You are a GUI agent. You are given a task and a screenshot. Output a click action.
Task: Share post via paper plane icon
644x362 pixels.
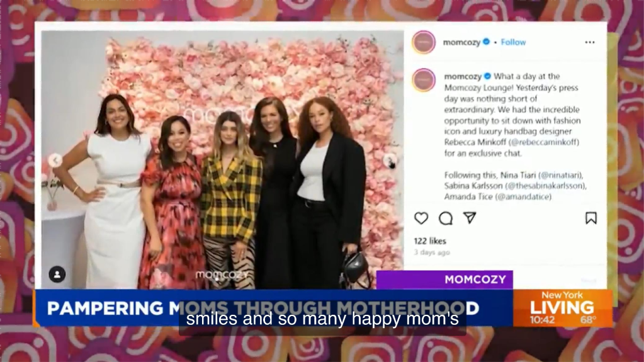click(470, 218)
